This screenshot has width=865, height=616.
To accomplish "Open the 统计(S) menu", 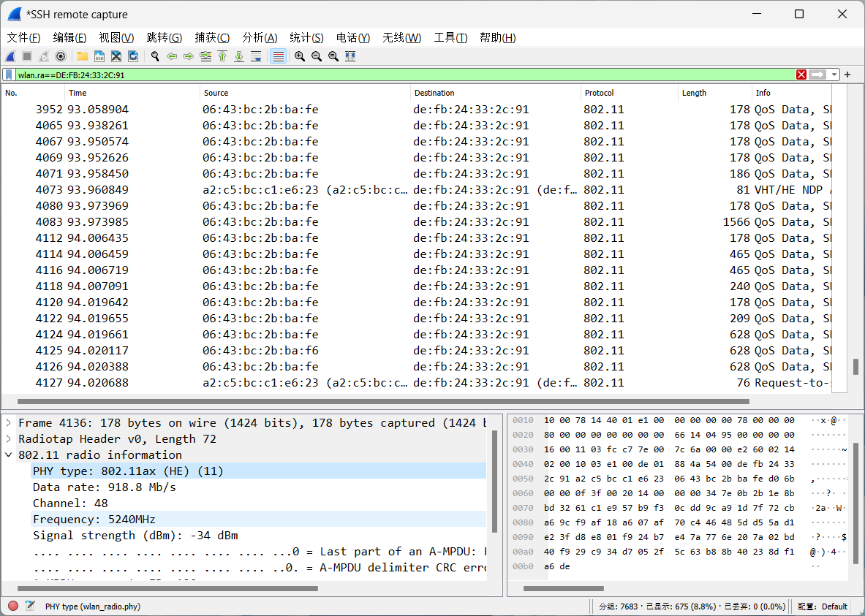I will (x=306, y=37).
